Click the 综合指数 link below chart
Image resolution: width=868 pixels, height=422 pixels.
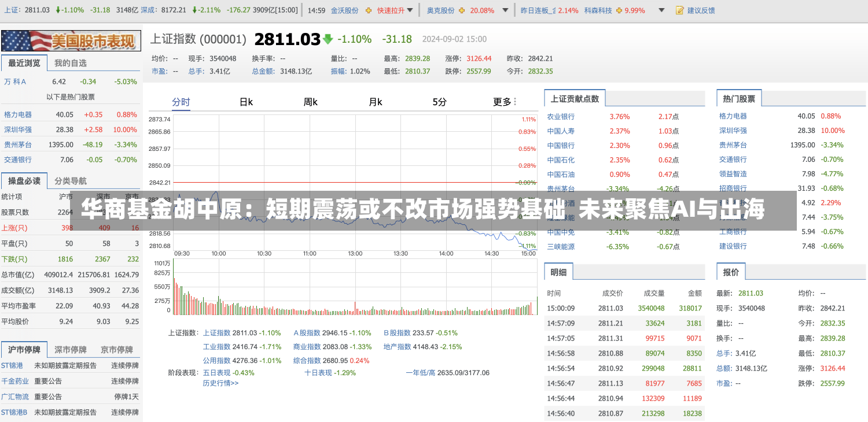pos(307,360)
